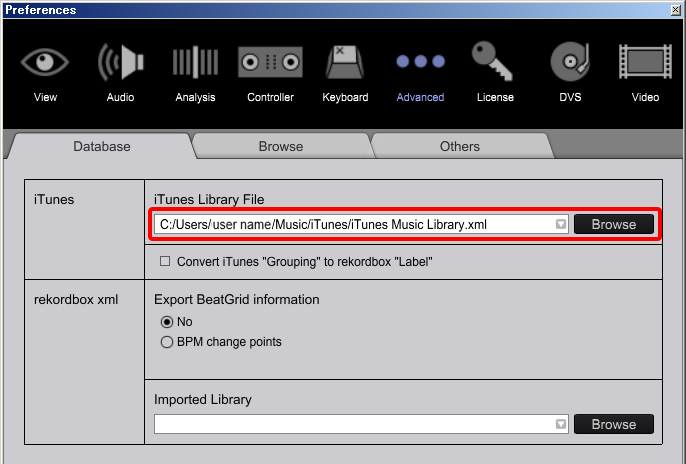Select the Analysis waveform bars icon

195,62
